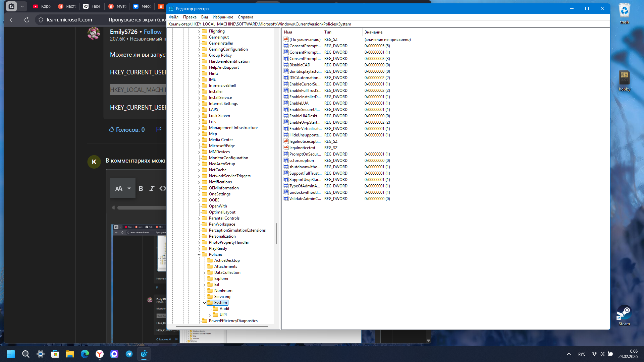Open taskbar Search
Image resolution: width=644 pixels, height=362 pixels.
(x=25, y=354)
